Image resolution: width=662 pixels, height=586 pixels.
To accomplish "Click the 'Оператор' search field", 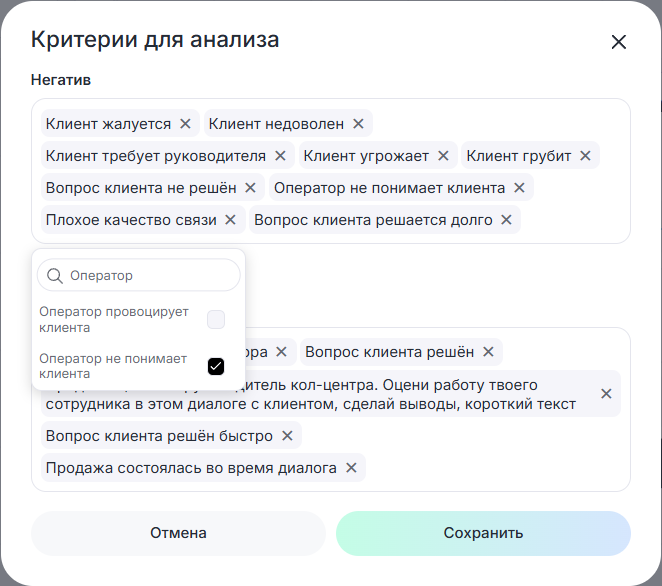I will [x=150, y=275].
